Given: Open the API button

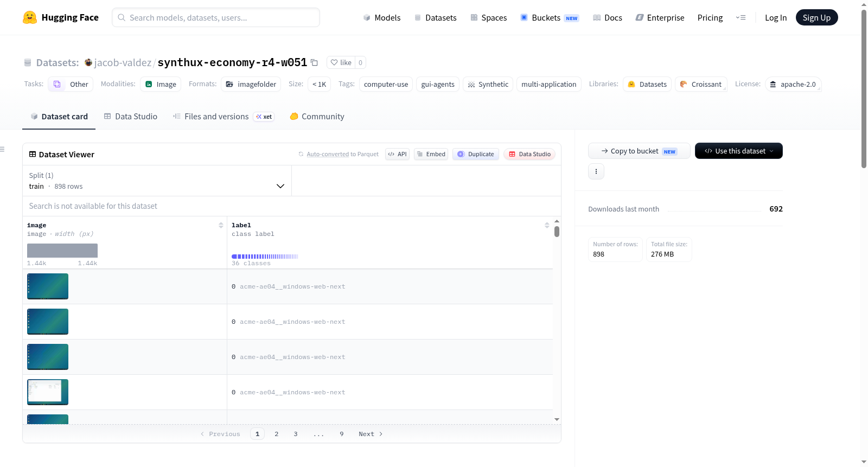Looking at the screenshot, I should click(397, 154).
